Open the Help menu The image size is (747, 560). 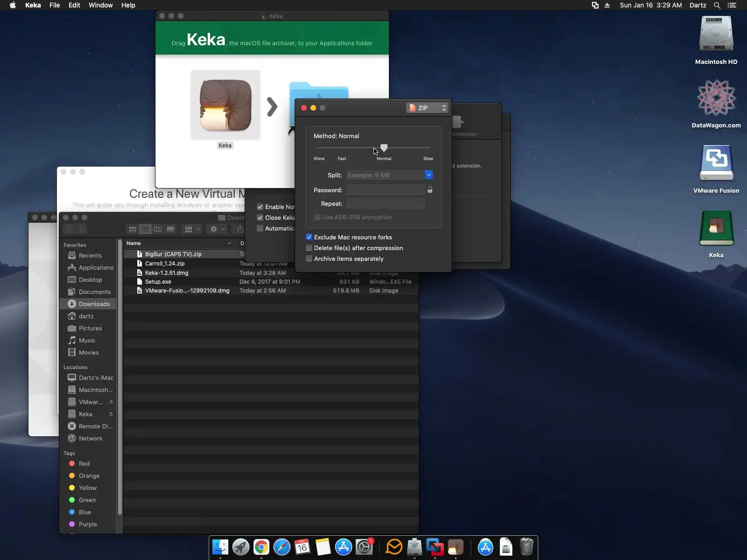click(x=128, y=5)
